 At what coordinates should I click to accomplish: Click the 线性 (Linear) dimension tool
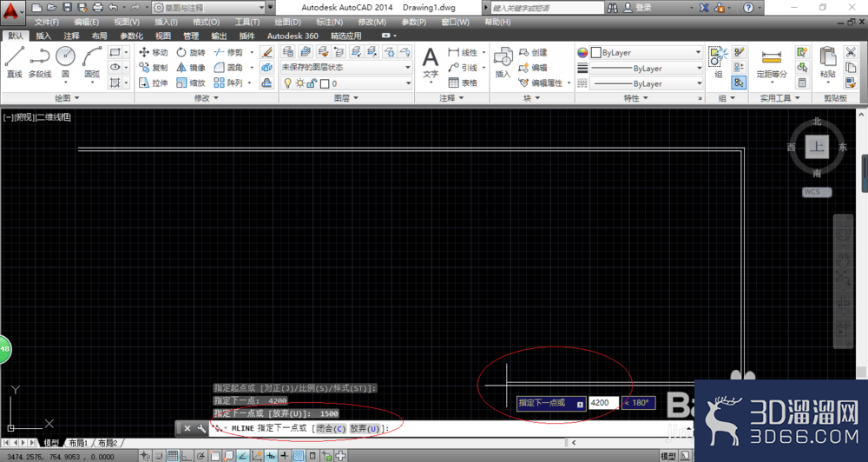(x=463, y=52)
